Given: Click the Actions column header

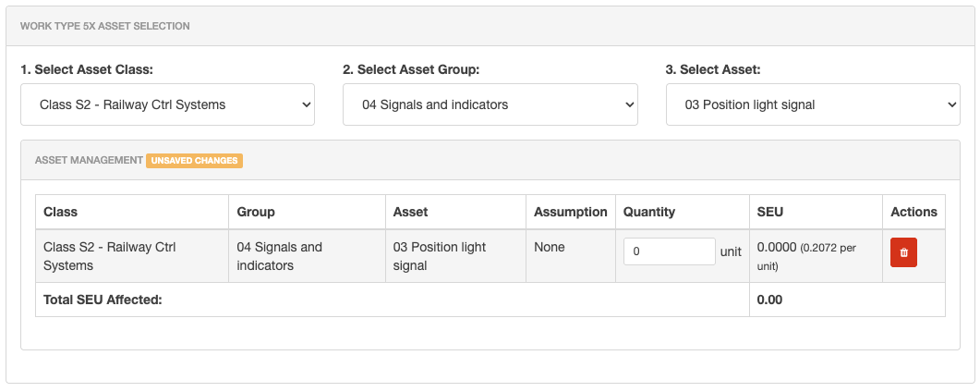Looking at the screenshot, I should (x=913, y=212).
